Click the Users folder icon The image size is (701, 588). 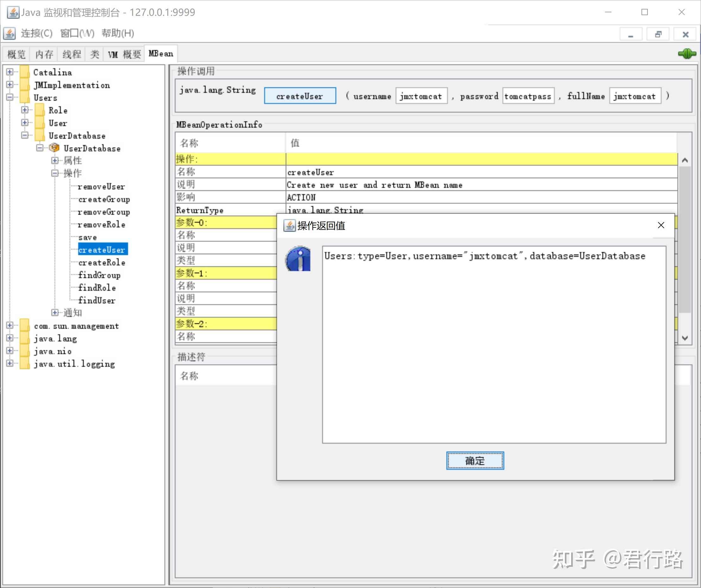point(25,97)
